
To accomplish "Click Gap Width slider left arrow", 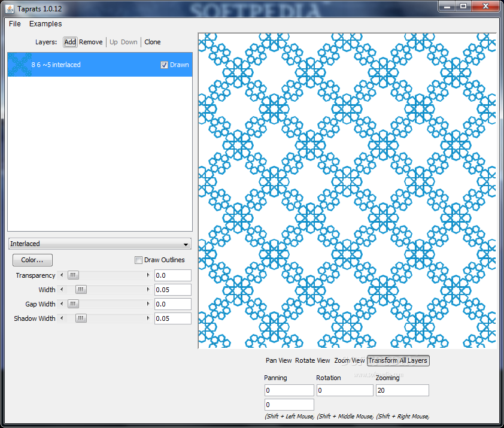I will 62,304.
